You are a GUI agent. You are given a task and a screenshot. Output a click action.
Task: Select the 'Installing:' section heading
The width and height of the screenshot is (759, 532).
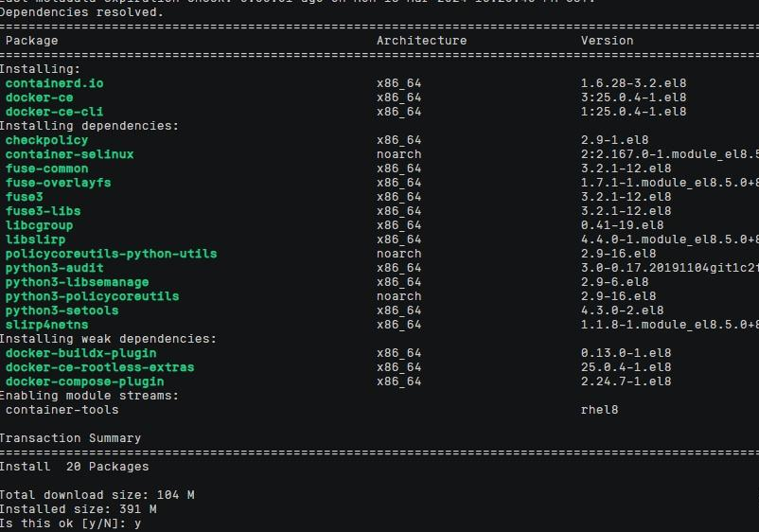click(x=40, y=69)
